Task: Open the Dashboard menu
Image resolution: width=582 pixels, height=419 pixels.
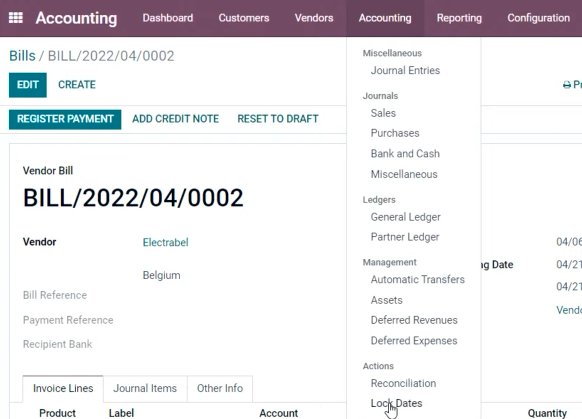Action: click(168, 18)
